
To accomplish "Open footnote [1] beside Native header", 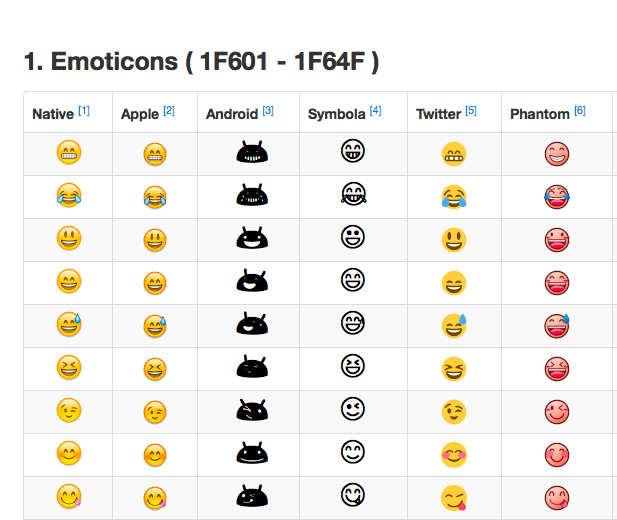I will pyautogui.click(x=84, y=111).
